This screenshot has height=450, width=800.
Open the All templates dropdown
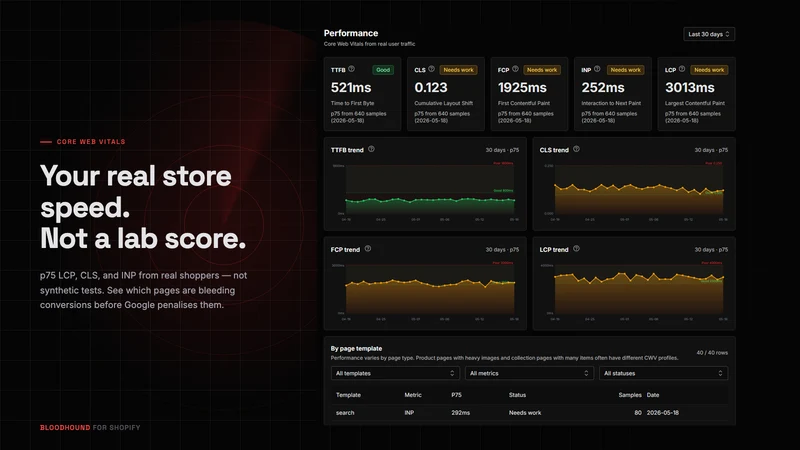tap(395, 373)
